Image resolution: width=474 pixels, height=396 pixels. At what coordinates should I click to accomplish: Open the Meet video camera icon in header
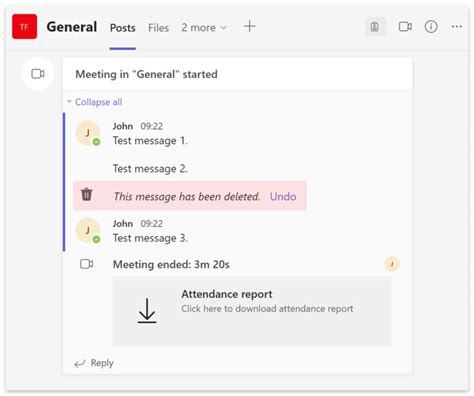point(405,27)
